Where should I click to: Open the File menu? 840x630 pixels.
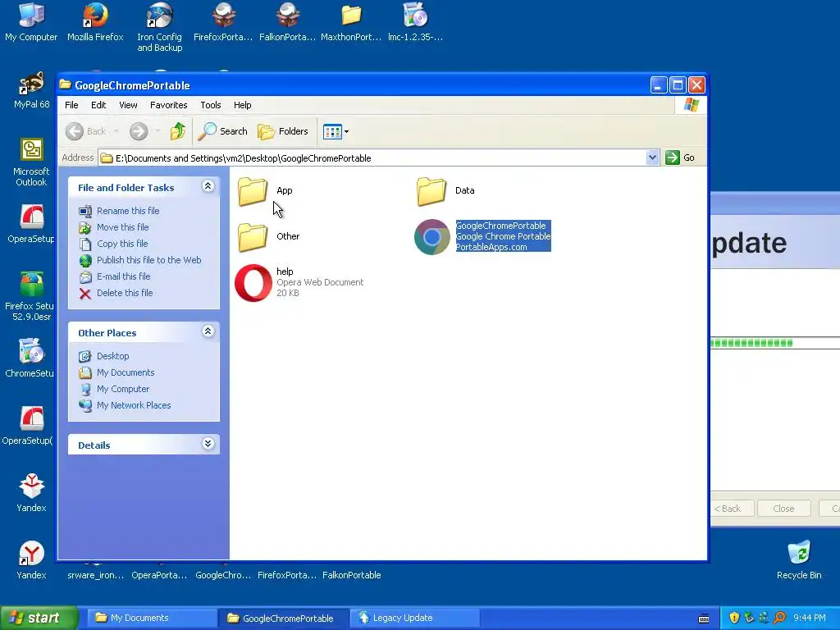tap(71, 105)
